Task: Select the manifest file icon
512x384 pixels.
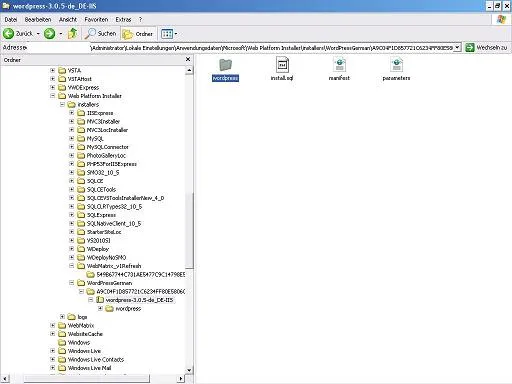Action: 339,65
